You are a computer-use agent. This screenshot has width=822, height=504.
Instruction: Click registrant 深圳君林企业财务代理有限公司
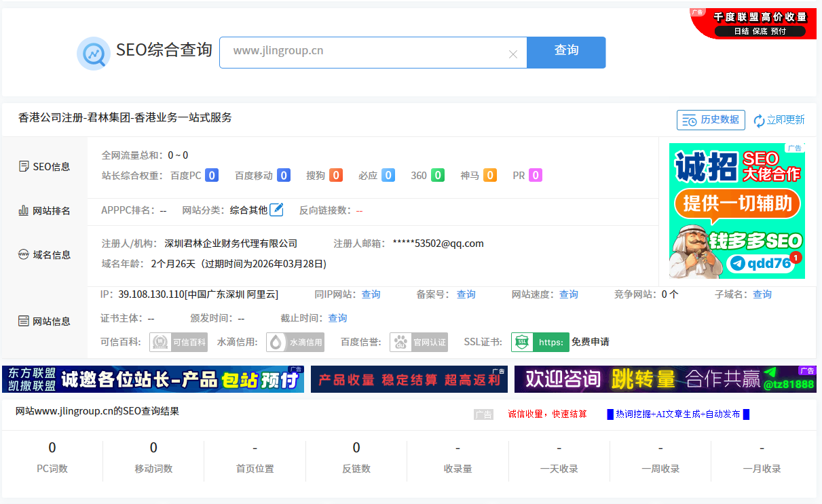231,244
